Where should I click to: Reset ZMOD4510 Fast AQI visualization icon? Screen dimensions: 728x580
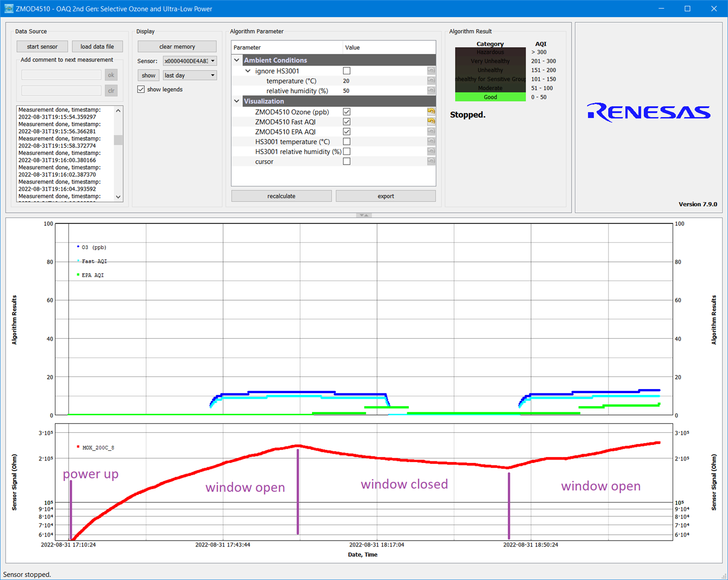pyautogui.click(x=431, y=121)
